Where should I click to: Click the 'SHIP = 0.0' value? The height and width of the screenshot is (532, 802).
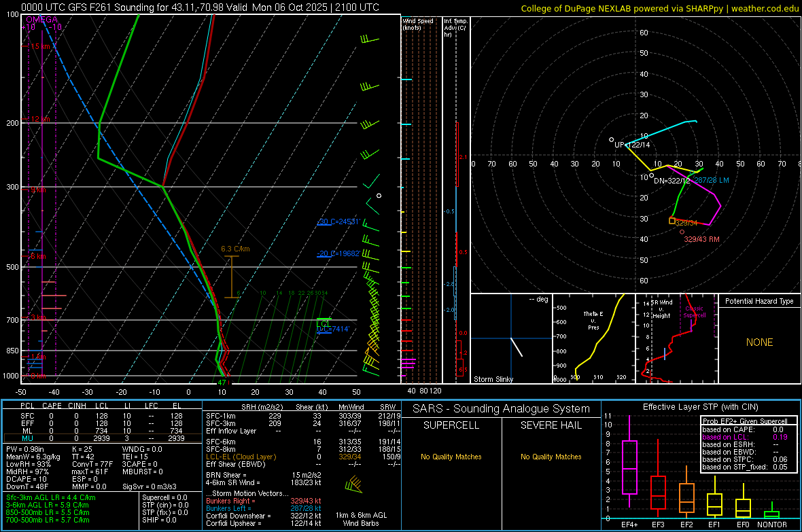click(159, 520)
